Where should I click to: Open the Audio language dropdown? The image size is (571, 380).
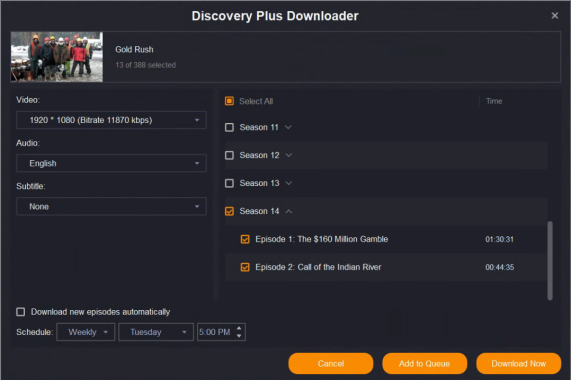pyautogui.click(x=111, y=163)
